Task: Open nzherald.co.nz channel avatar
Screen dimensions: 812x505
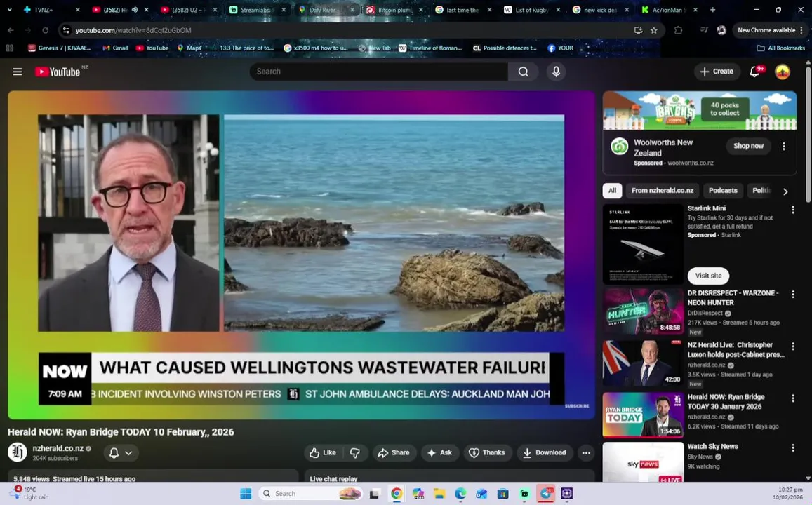Action: pyautogui.click(x=17, y=452)
